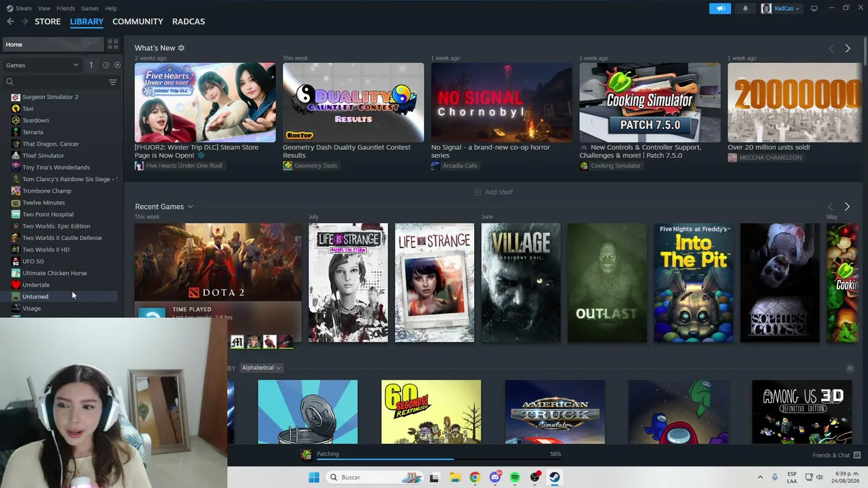Screen dimensions: 868x488
Task: Open the Into The Pit cover
Action: pos(693,283)
